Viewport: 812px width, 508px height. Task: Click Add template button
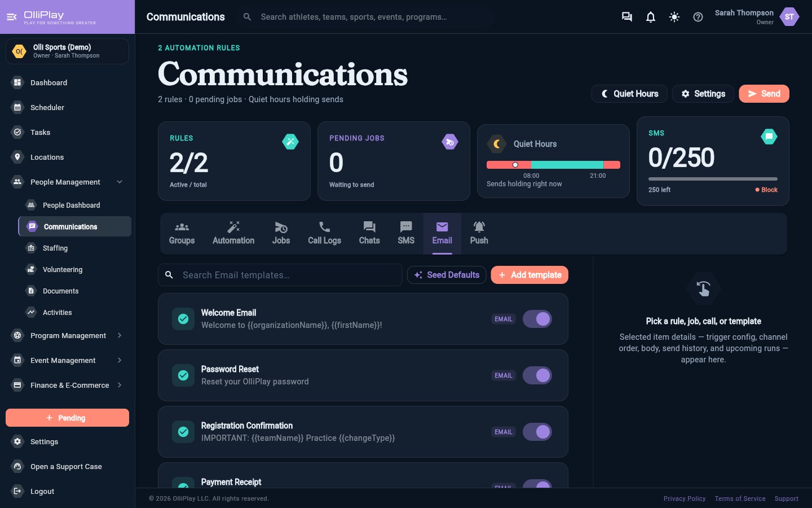coord(529,275)
